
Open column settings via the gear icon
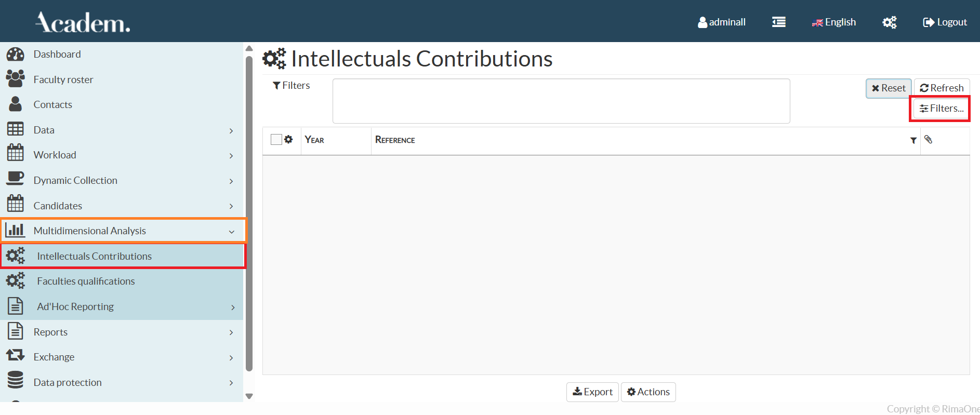pos(289,139)
